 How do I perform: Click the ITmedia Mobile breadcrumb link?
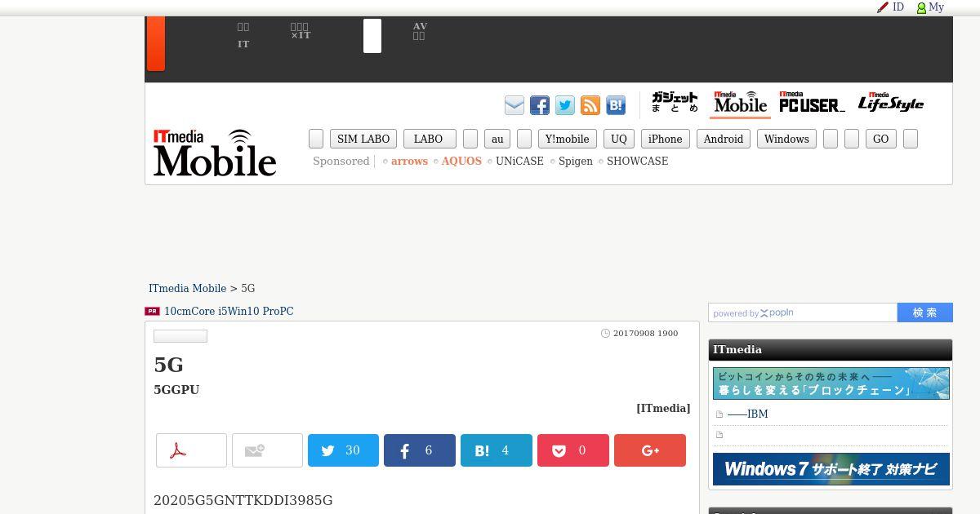[187, 289]
